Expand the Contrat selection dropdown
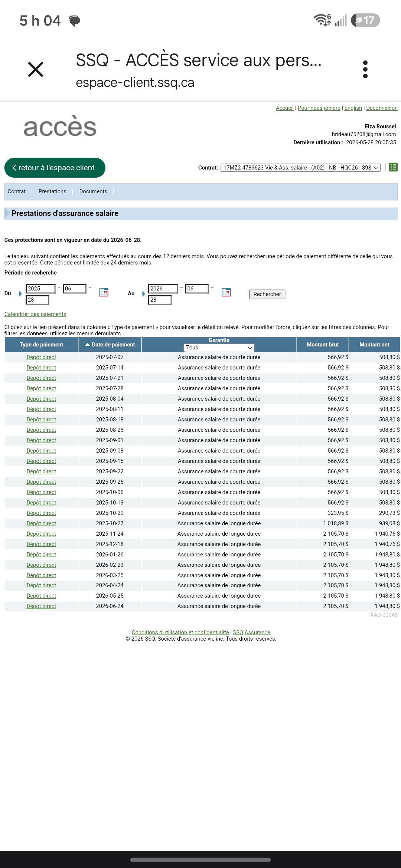This screenshot has width=401, height=868. pos(301,168)
